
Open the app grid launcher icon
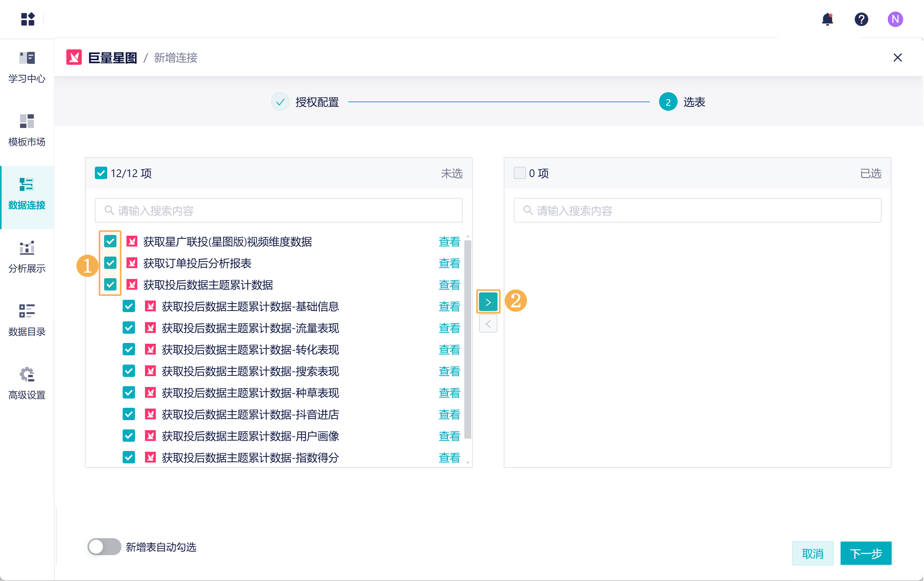tap(28, 19)
